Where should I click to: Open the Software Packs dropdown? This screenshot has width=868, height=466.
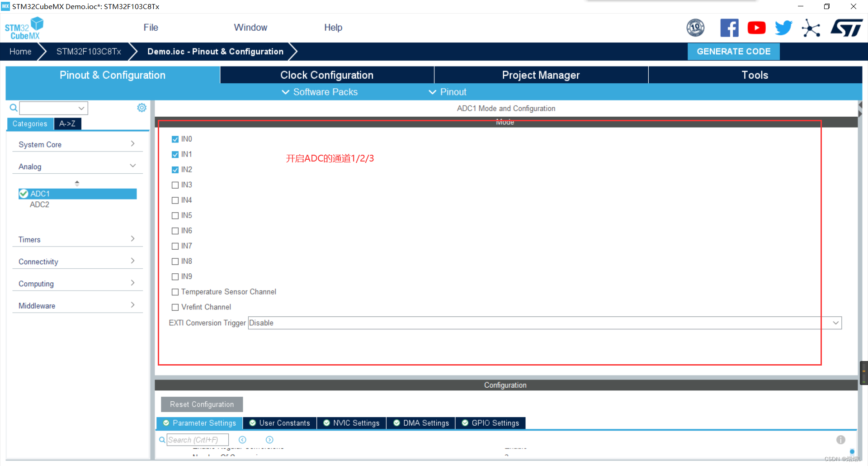(320, 92)
